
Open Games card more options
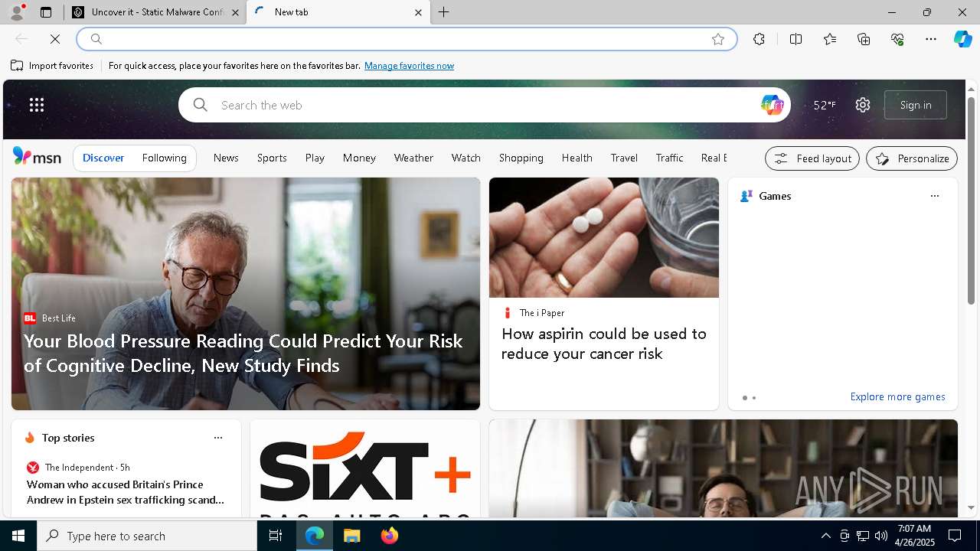coord(934,196)
